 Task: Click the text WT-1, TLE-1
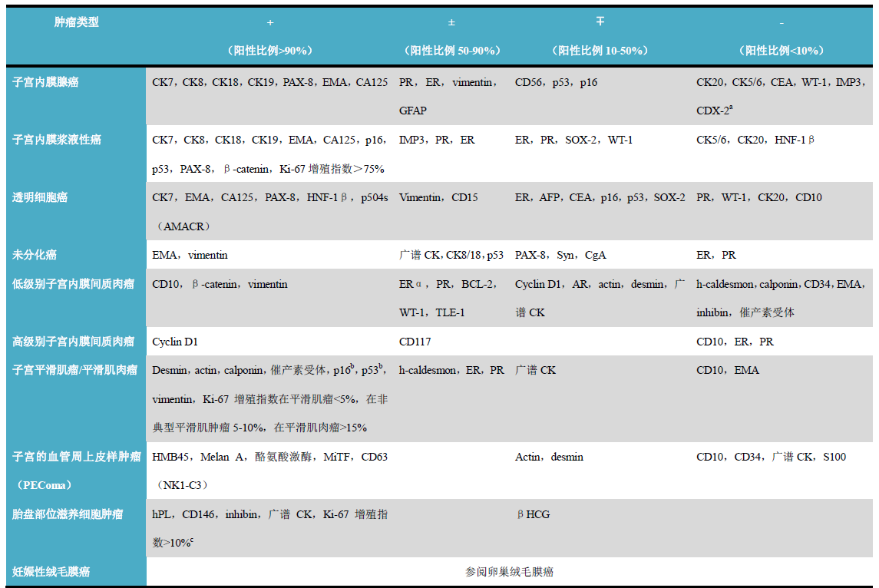431,312
